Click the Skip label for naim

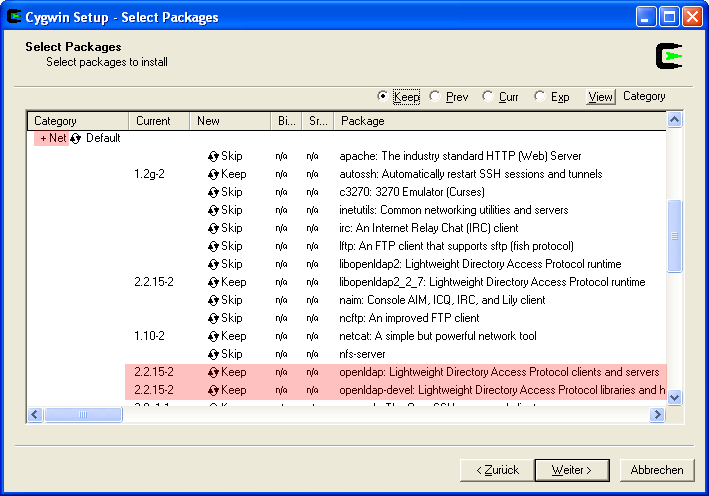coord(232,301)
